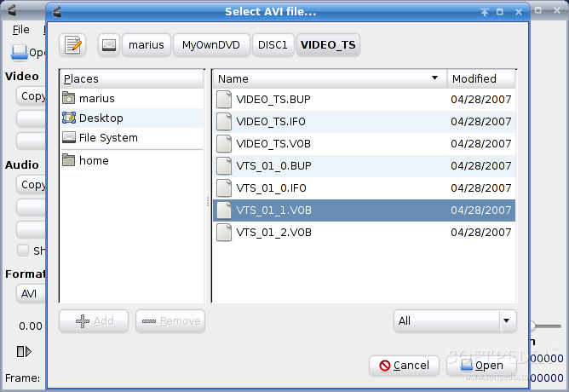
Task: Sort by Modified column header
Action: tap(480, 78)
